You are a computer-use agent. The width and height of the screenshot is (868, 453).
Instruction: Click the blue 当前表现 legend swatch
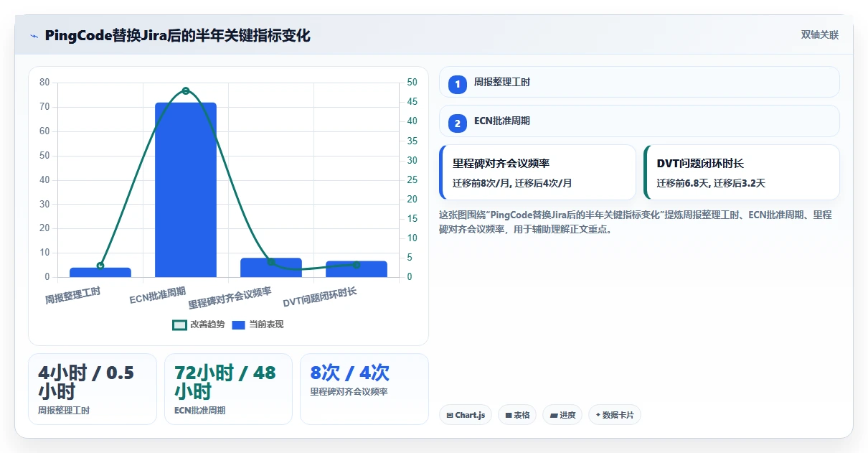[239, 325]
